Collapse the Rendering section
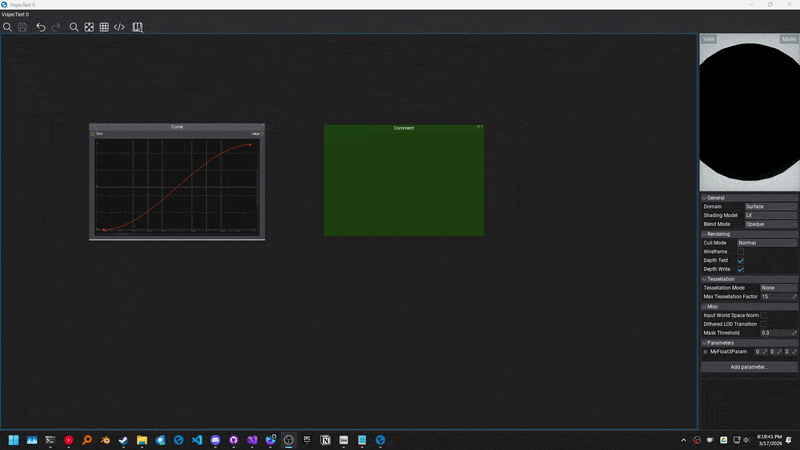This screenshot has height=450, width=800. point(749,234)
